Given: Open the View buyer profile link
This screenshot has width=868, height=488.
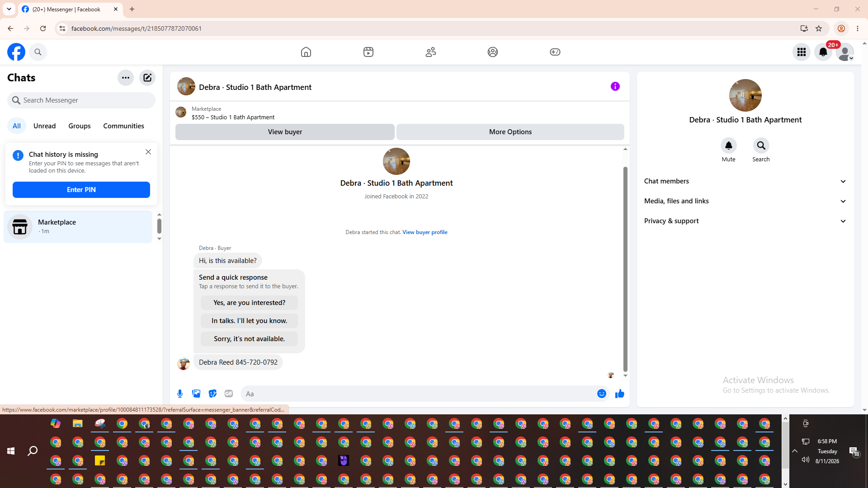Looking at the screenshot, I should point(425,232).
